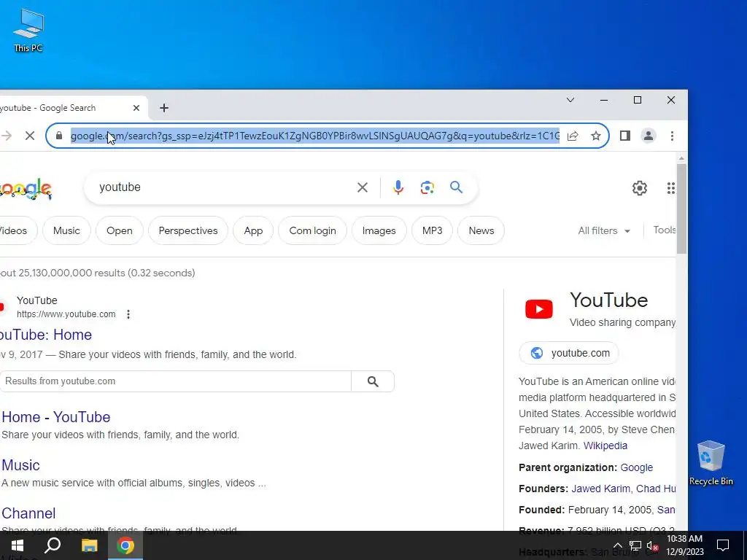Open the notification center icon
747x560 pixels.
tap(723, 545)
